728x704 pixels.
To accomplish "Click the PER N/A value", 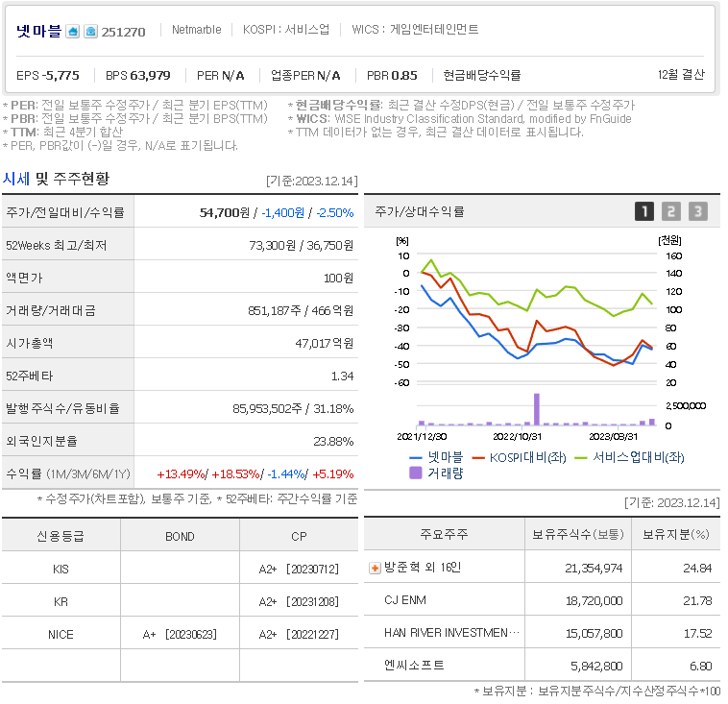I will click(x=220, y=75).
